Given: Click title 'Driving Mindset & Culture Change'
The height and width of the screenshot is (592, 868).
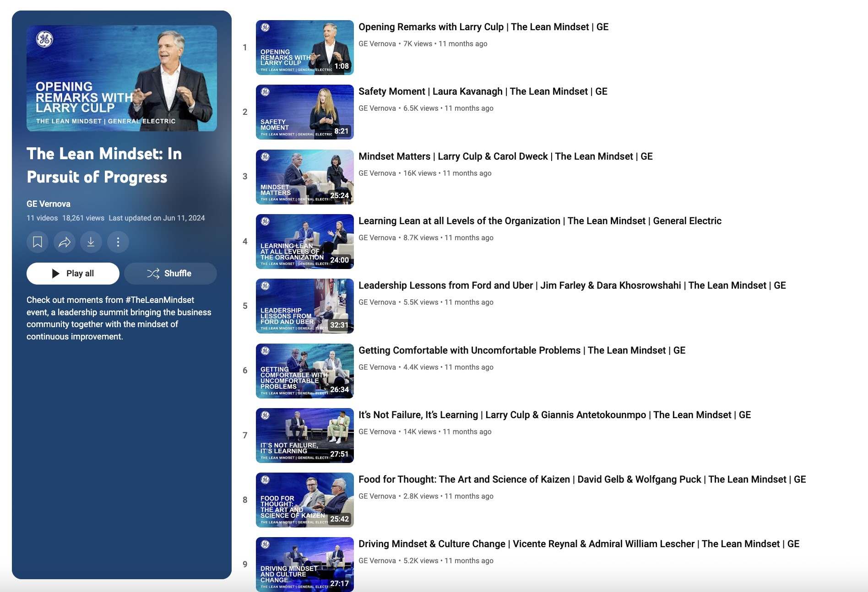Looking at the screenshot, I should click(579, 544).
